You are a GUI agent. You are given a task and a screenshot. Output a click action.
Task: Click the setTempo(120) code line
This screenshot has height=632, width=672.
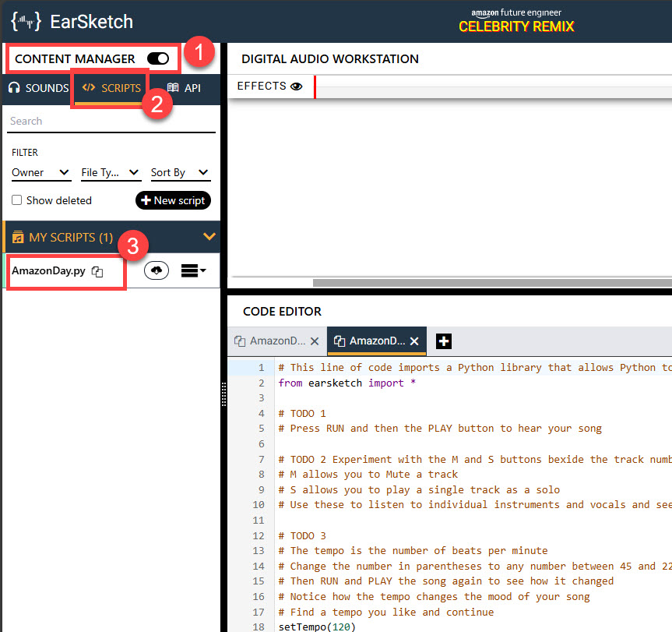[x=317, y=627]
